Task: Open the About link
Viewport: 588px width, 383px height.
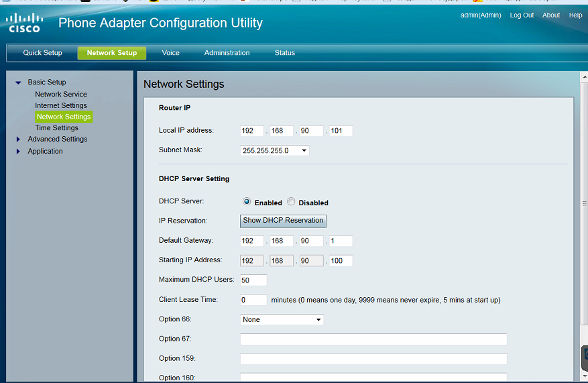Action: [551, 15]
